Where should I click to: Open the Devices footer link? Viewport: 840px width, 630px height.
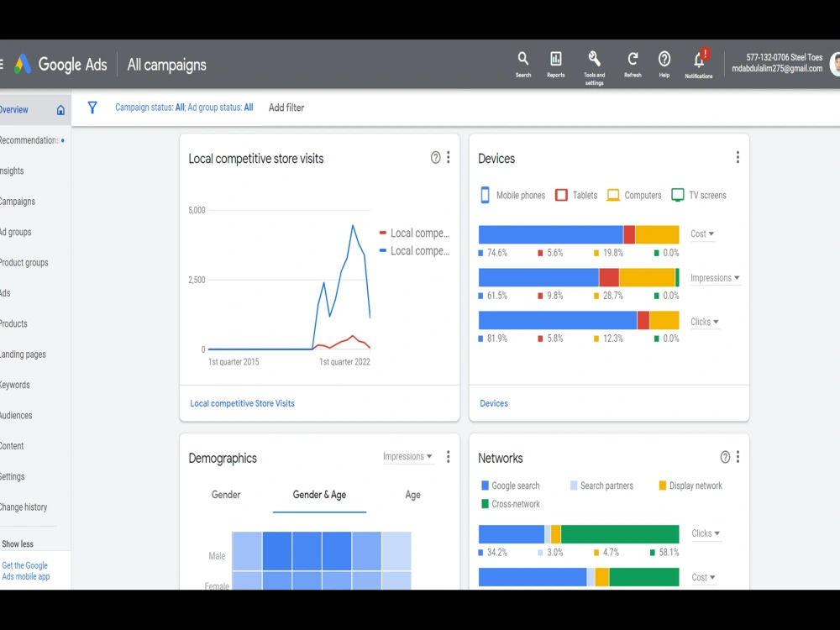pyautogui.click(x=494, y=403)
